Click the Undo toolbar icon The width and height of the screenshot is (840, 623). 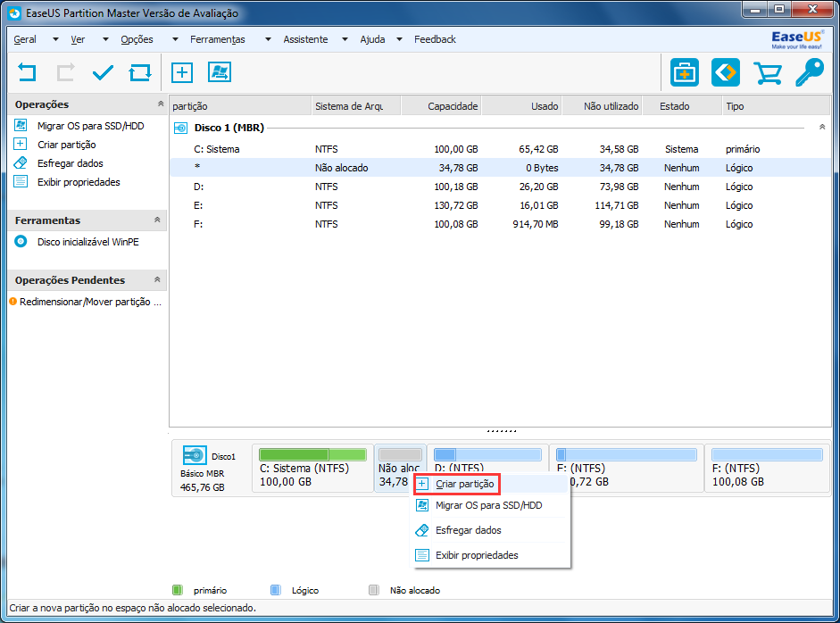27,72
